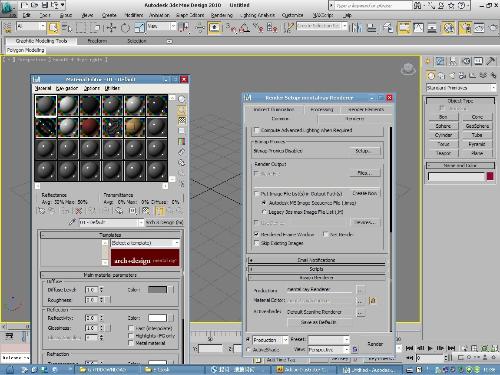Enable Skip Existing Images checkbox

click(256, 243)
